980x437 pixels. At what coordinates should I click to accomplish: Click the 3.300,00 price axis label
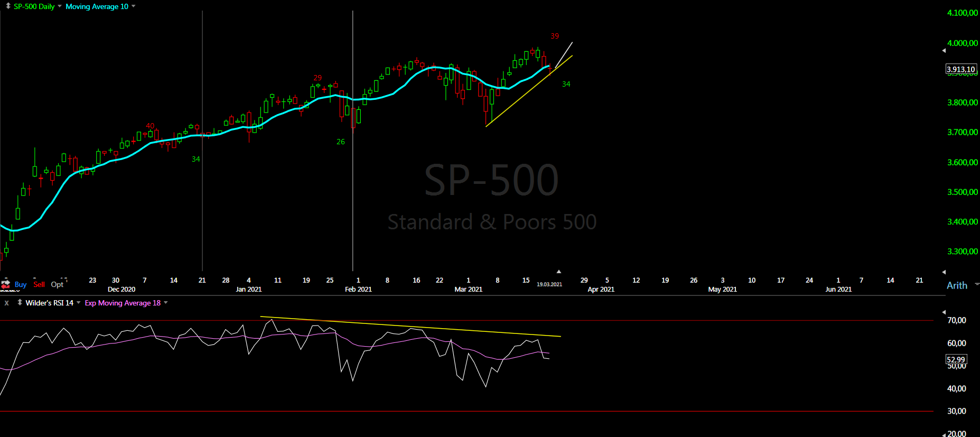(x=963, y=252)
